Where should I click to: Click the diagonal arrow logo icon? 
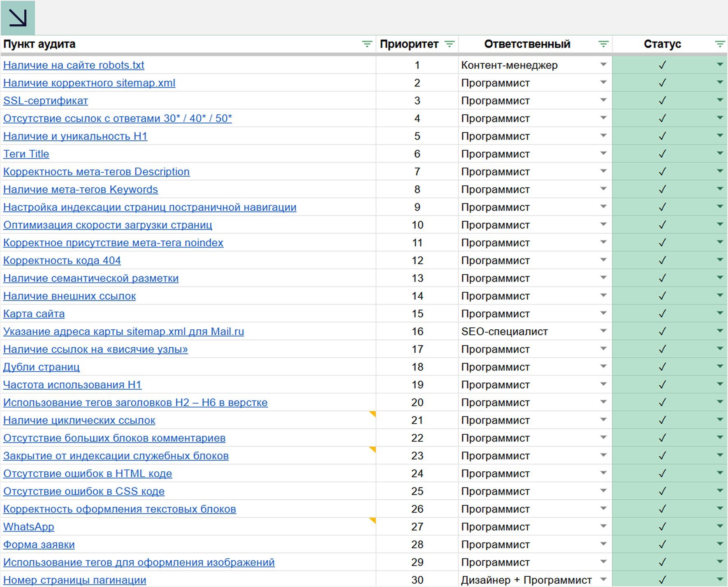(18, 18)
